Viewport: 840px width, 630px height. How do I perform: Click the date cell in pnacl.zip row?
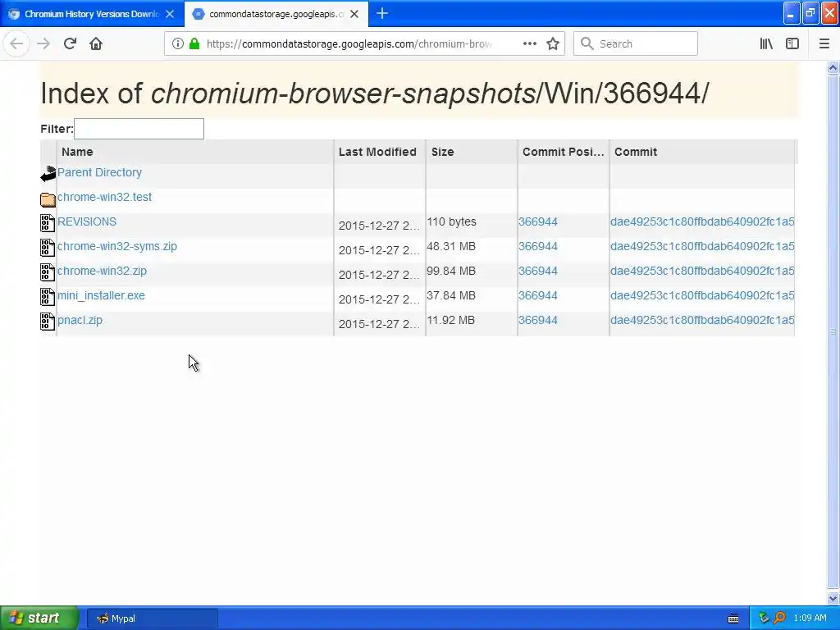coord(379,324)
